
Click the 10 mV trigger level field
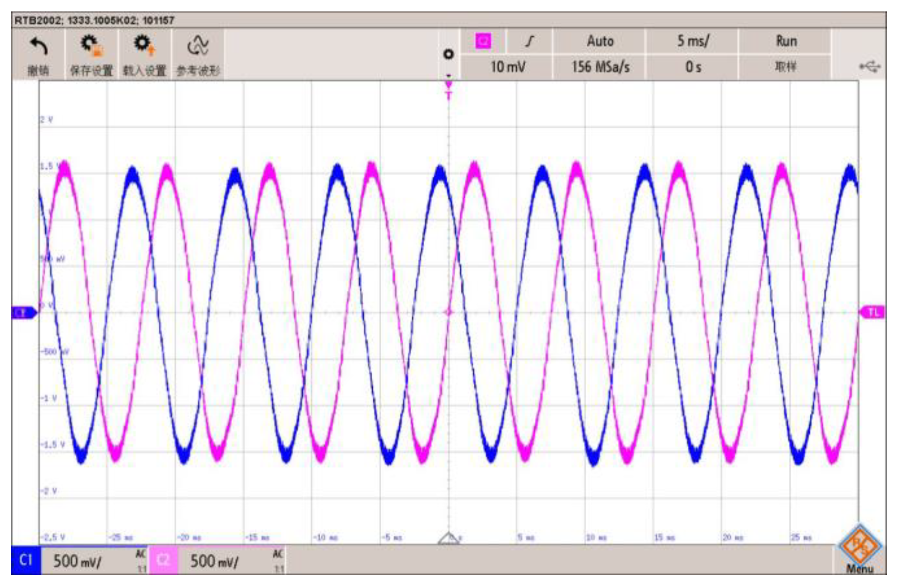(507, 67)
